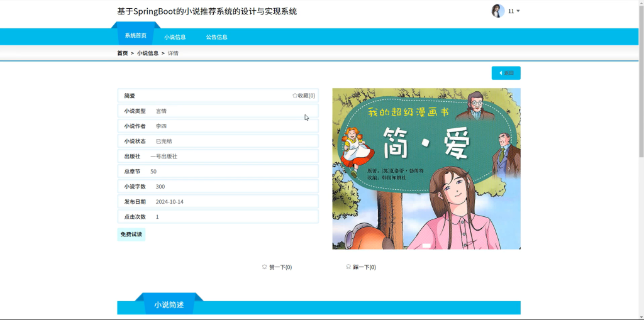
Task: Click the 免费试读 button
Action: coord(131,234)
